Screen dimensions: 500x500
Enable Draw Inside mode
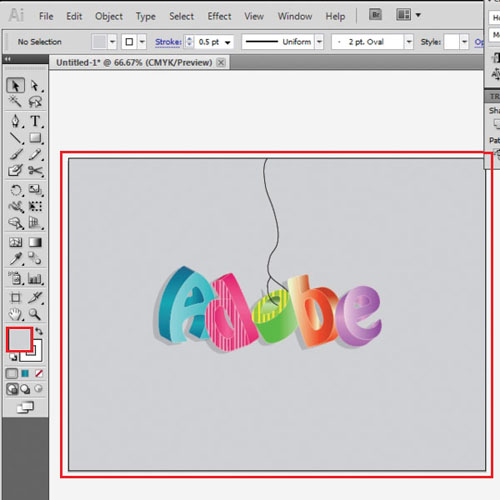[39, 389]
